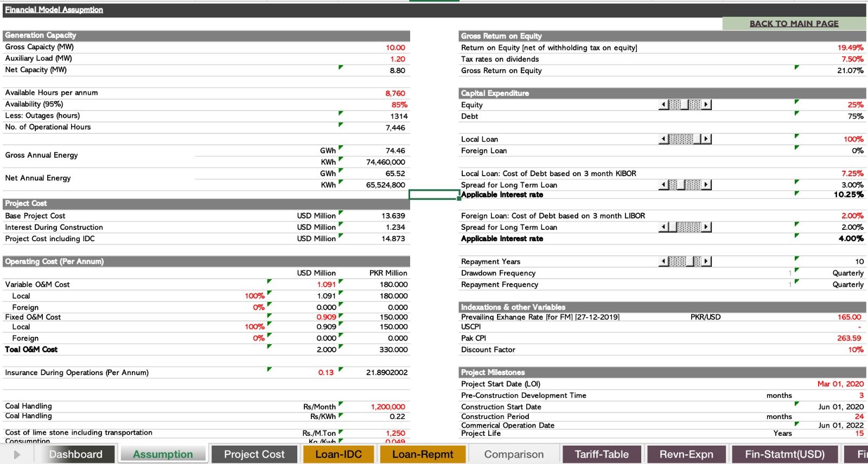Select Return on Equity value 19.49%
Screen dimensions: 868x464
click(850, 48)
